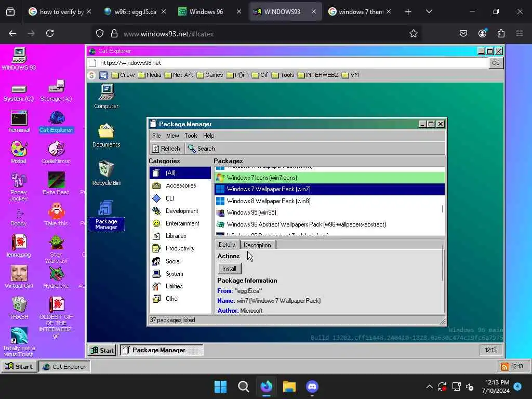The image size is (532, 399).
Task: Select the Social category
Action: click(180, 261)
